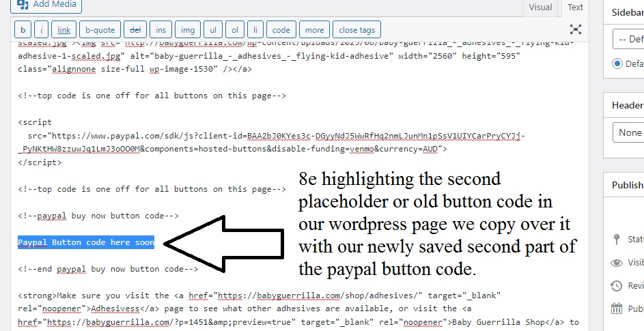
Task: Click the li quicktag button
Action: [x=255, y=29]
